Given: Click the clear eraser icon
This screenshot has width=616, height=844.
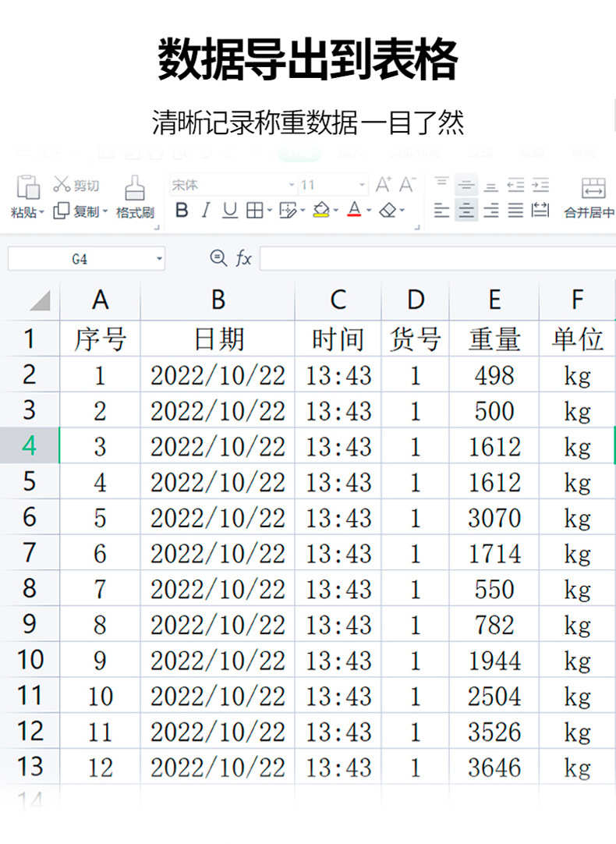Looking at the screenshot, I should coord(388,210).
